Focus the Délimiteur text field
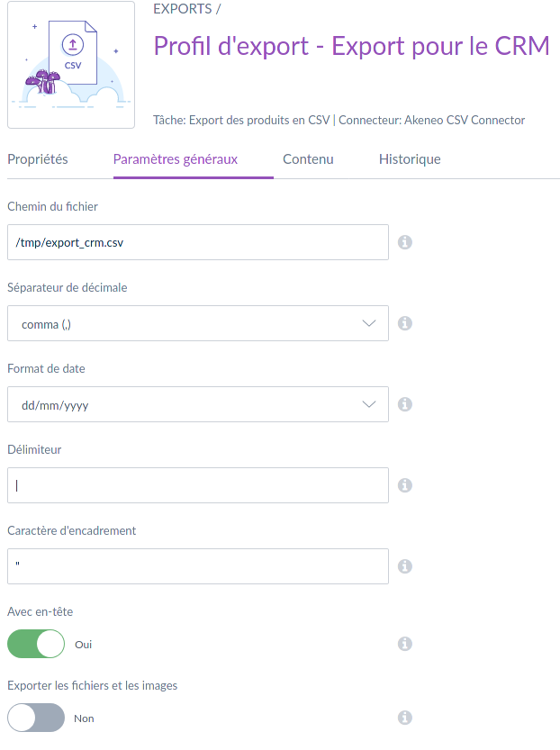The width and height of the screenshot is (560, 750). pyautogui.click(x=197, y=485)
